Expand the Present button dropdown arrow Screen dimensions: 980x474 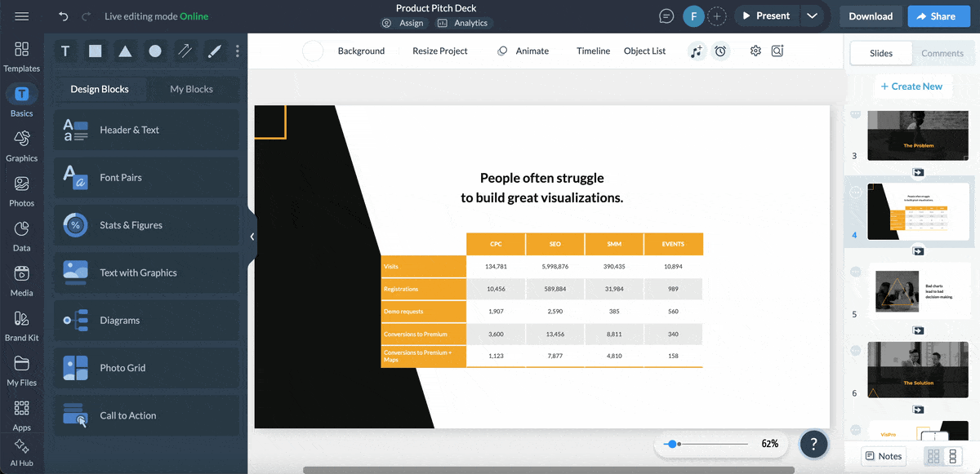(811, 16)
